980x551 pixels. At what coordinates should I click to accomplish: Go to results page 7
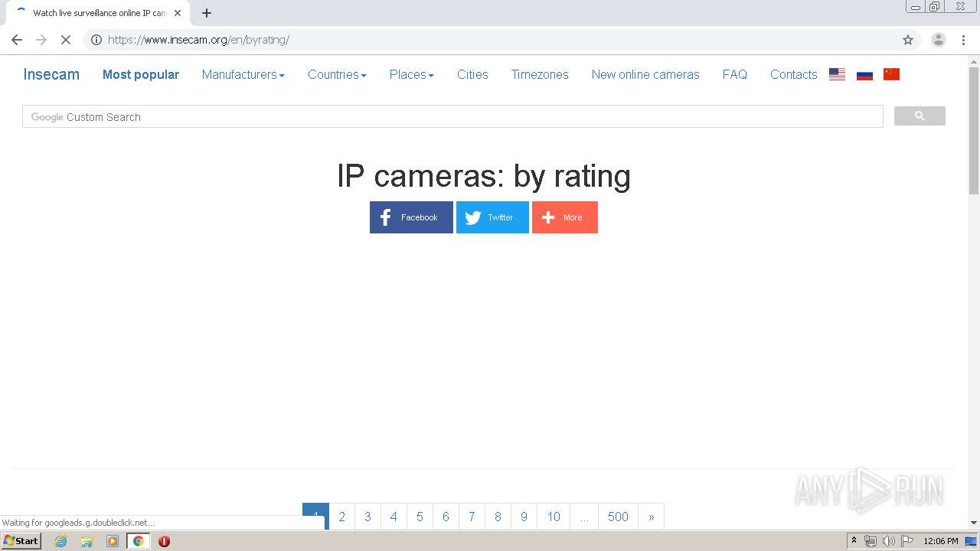(472, 517)
